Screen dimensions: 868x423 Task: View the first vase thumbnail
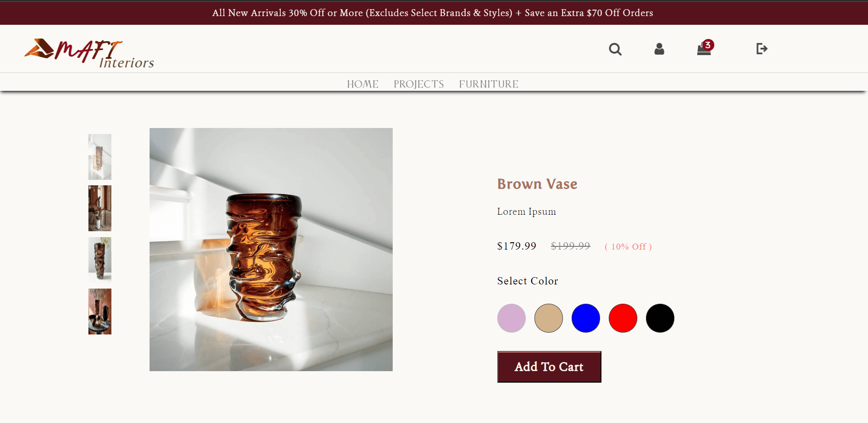coord(100,157)
